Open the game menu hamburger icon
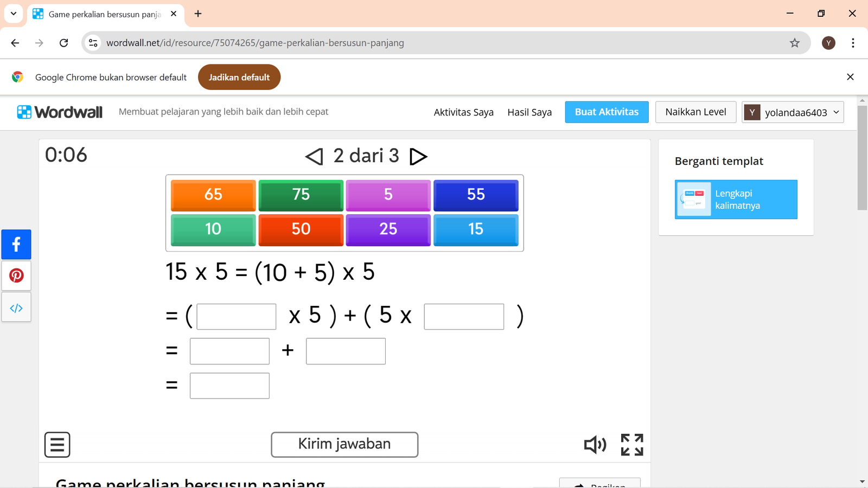Viewport: 868px width, 488px height. coord(57,445)
